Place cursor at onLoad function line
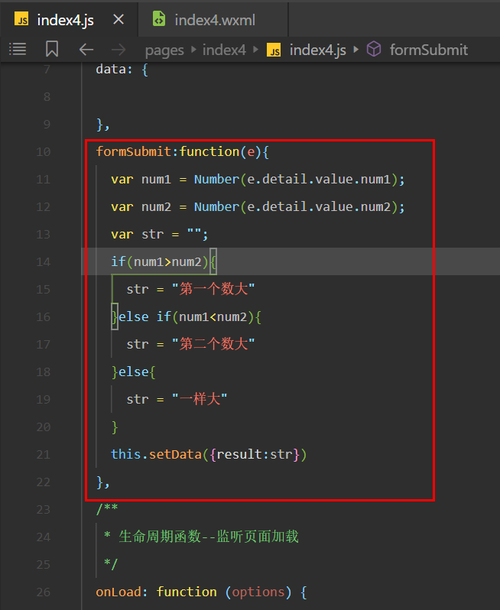Screen dimensions: 500x610 201,592
